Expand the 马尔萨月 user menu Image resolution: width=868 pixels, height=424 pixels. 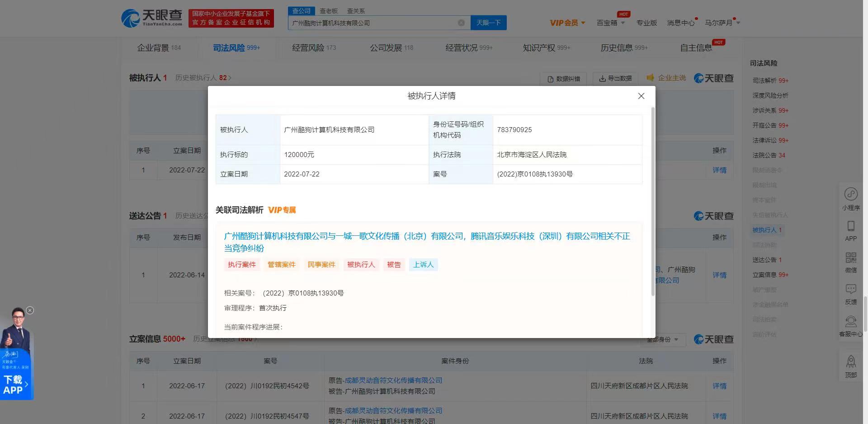click(x=722, y=23)
